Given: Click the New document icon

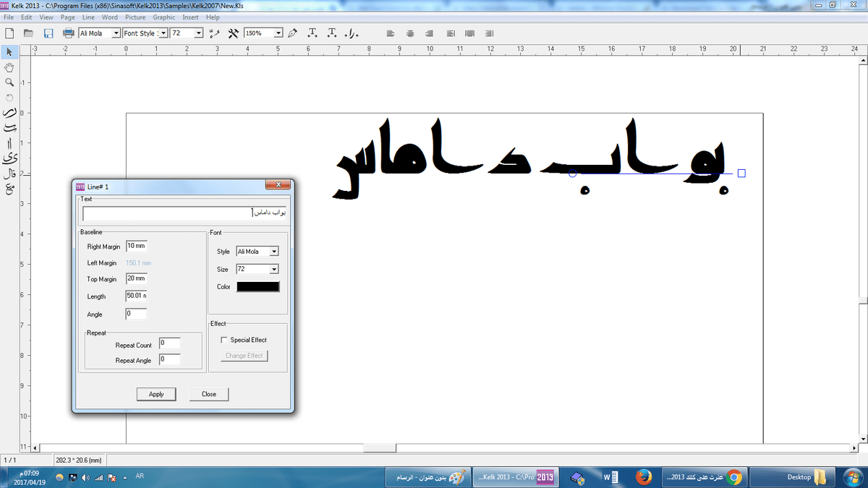Looking at the screenshot, I should coord(9,33).
